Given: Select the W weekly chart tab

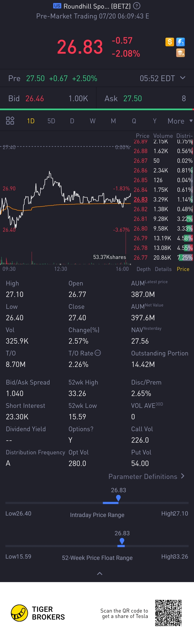Looking at the screenshot, I should [93, 121].
